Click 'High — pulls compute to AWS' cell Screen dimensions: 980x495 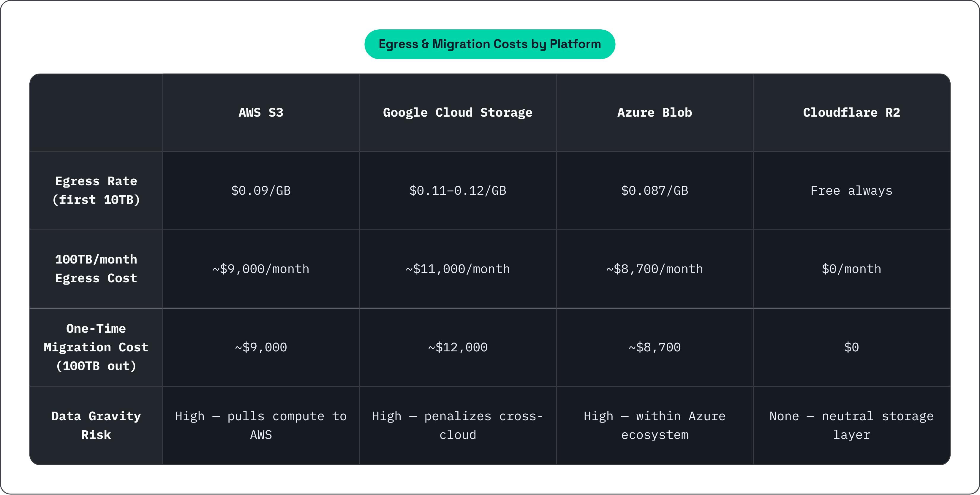[x=261, y=426]
